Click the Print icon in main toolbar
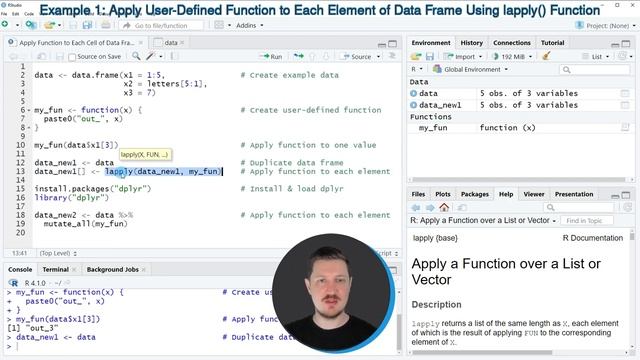The height and width of the screenshot is (360, 640). [x=106, y=25]
